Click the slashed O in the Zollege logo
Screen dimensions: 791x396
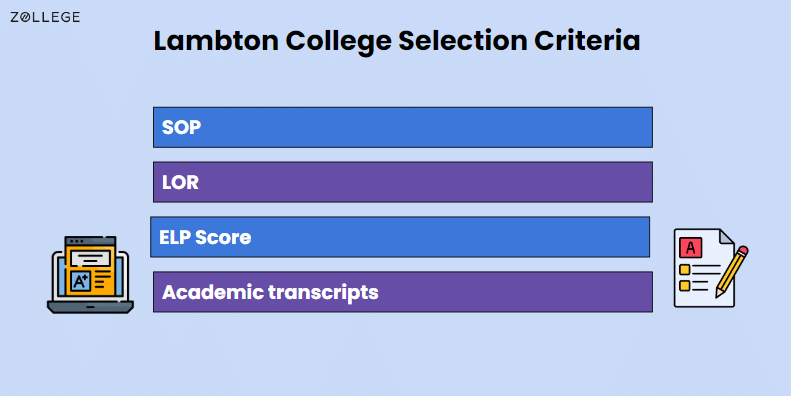click(x=23, y=18)
